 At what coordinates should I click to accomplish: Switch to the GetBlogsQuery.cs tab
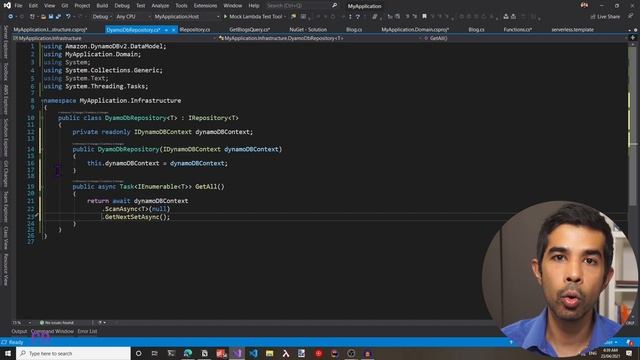tap(249, 30)
